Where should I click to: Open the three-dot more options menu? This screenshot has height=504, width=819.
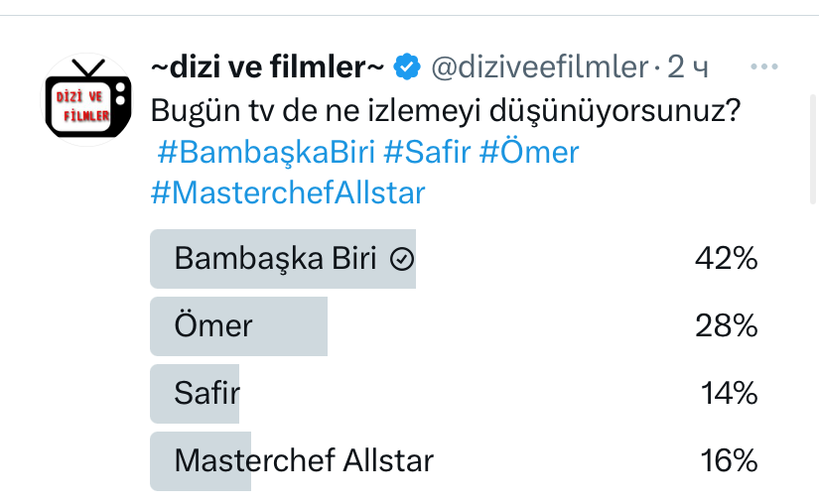click(x=764, y=67)
